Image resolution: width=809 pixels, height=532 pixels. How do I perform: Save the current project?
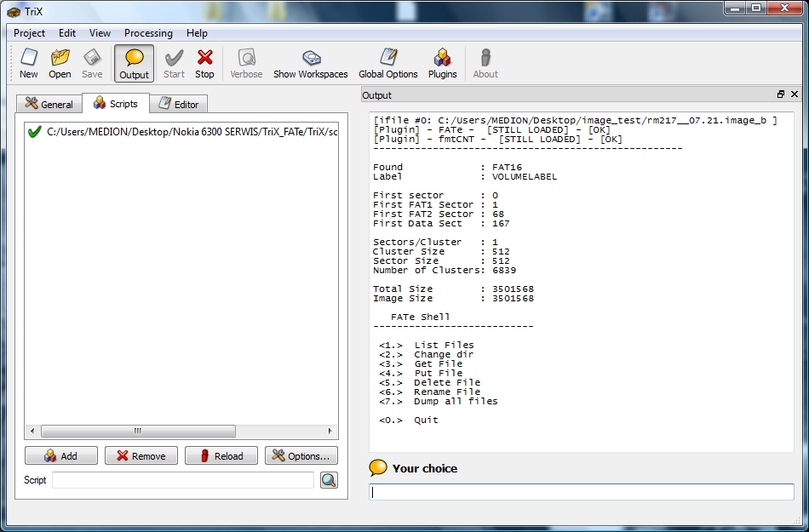pyautogui.click(x=92, y=63)
